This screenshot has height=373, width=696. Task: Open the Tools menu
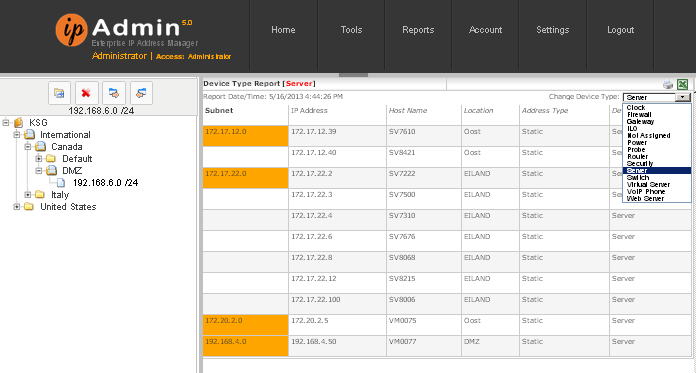click(x=352, y=30)
